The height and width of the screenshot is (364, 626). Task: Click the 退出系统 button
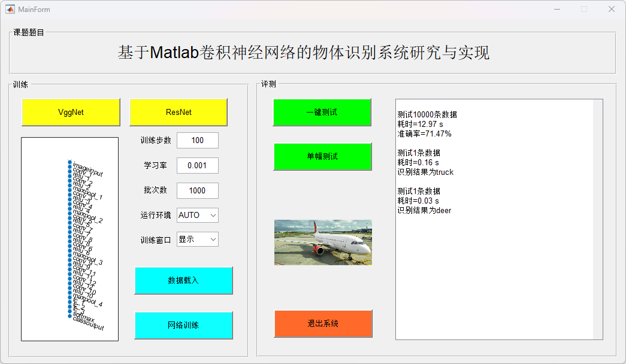[323, 324]
